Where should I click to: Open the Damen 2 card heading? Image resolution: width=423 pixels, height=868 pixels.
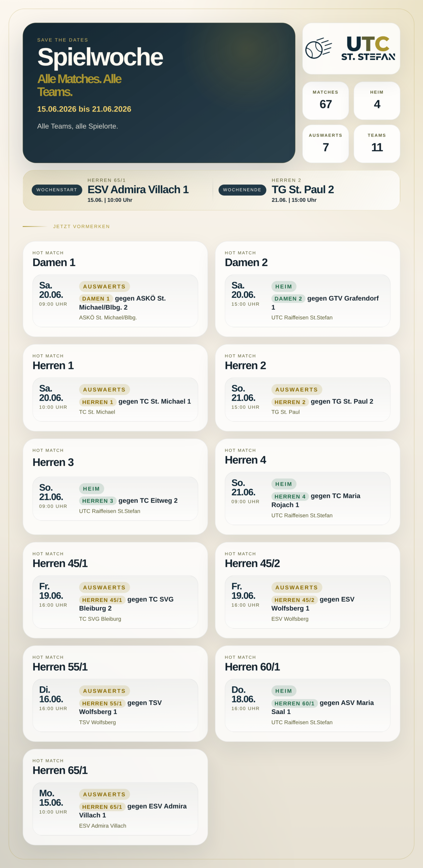coord(246,262)
